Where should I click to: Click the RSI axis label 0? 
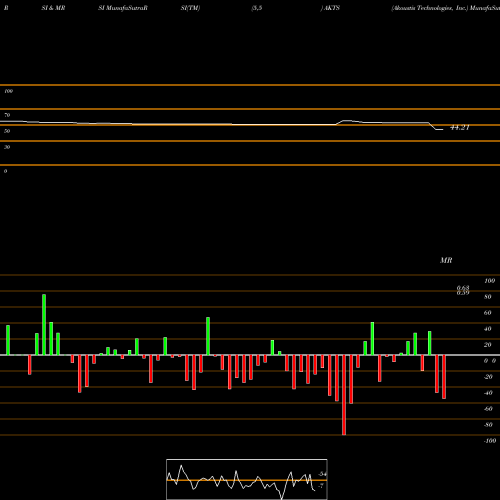pos(5,171)
